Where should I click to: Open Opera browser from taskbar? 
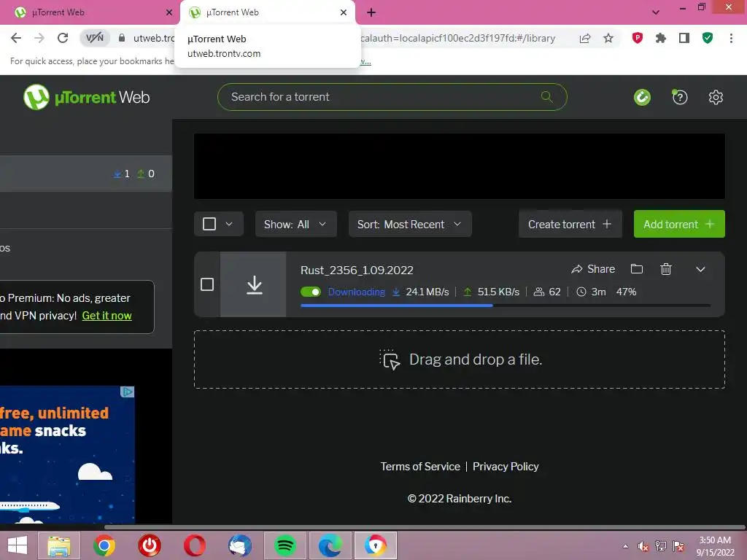tap(195, 545)
